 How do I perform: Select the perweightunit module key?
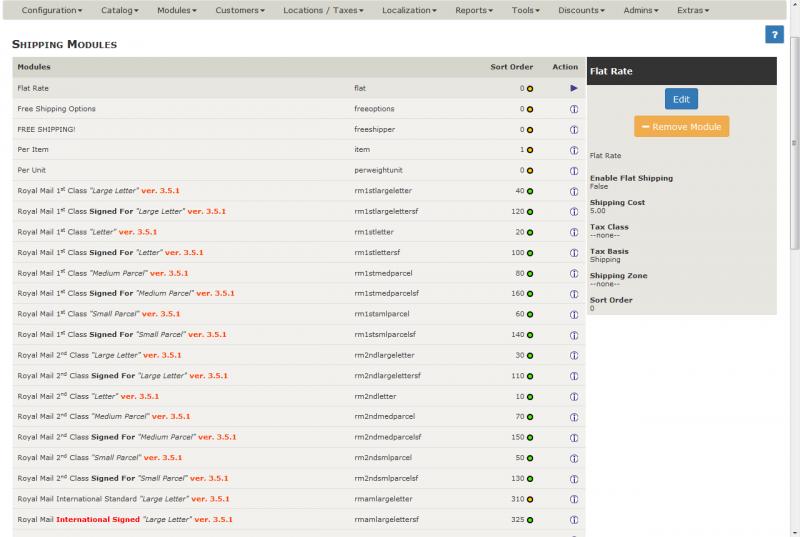(379, 170)
